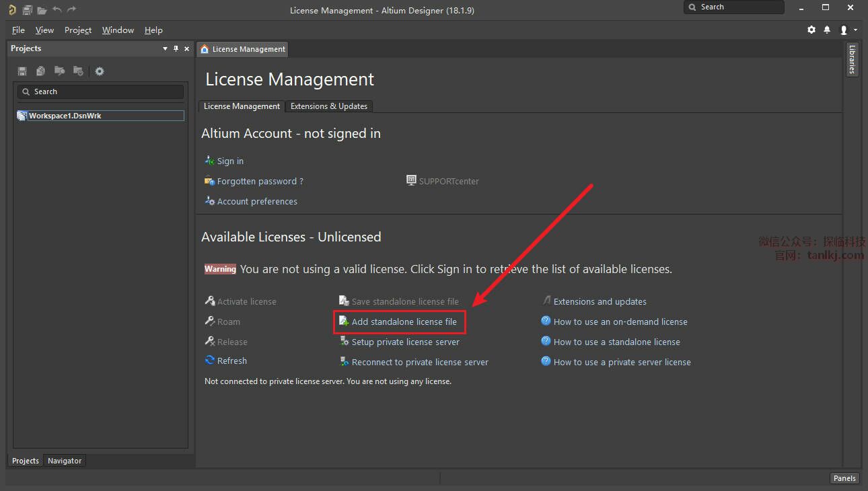The width and height of the screenshot is (868, 491).
Task: Open the Help menu
Action: coord(153,30)
